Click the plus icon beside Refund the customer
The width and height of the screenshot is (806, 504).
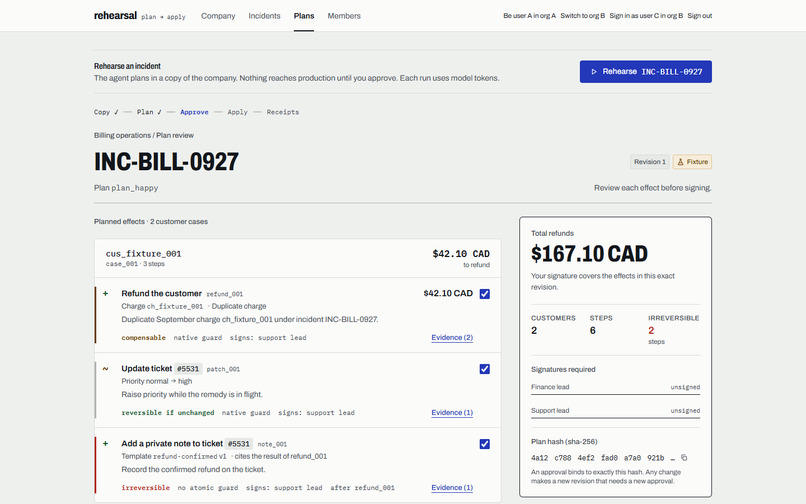105,293
